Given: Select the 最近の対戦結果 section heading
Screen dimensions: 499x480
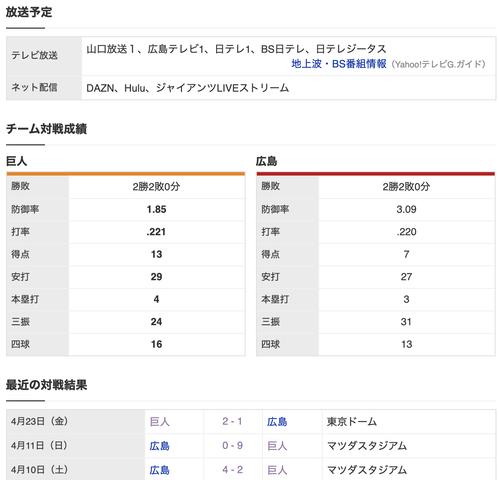Looking at the screenshot, I should click(46, 385).
